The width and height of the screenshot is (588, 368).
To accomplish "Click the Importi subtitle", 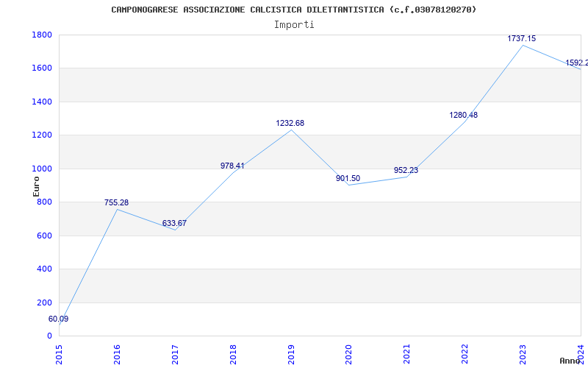I will click(294, 25).
